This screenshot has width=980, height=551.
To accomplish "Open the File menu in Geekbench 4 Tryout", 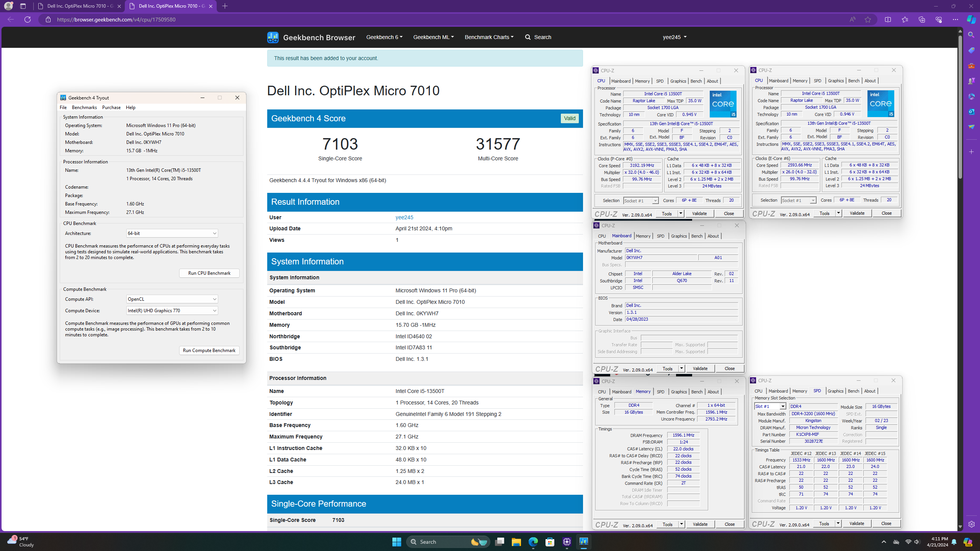I will [63, 108].
